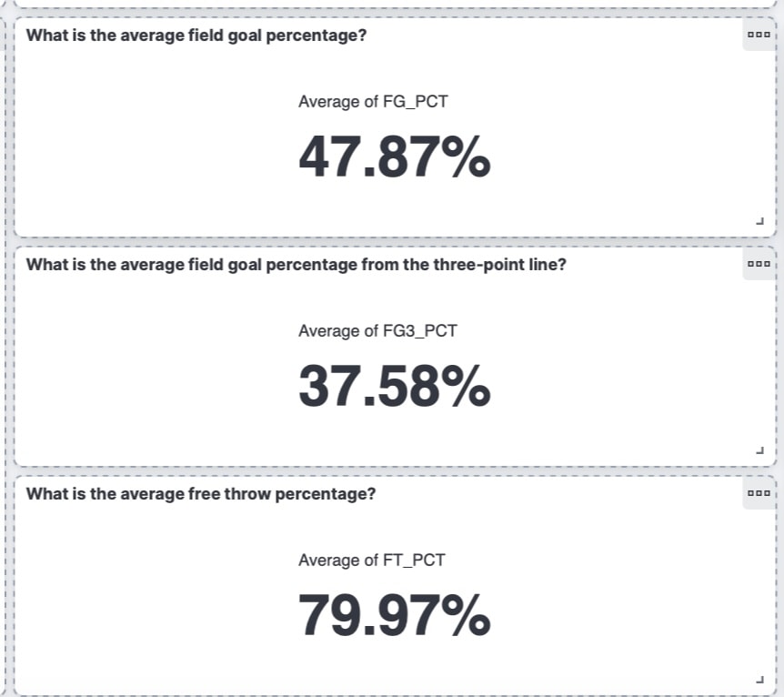Image resolution: width=784 pixels, height=697 pixels.
Task: Open panel options for three-point line percentage panel
Action: tap(759, 264)
